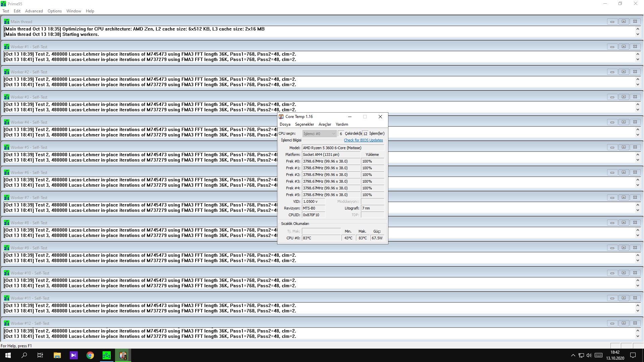This screenshot has width=644, height=362.
Task: Open Google Chrome from taskbar
Action: pyautogui.click(x=90, y=355)
